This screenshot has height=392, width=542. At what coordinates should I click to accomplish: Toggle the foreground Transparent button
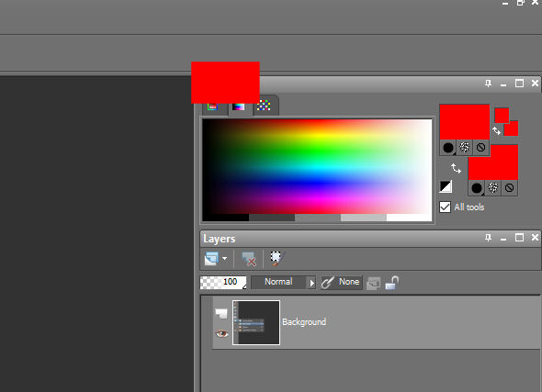click(480, 148)
